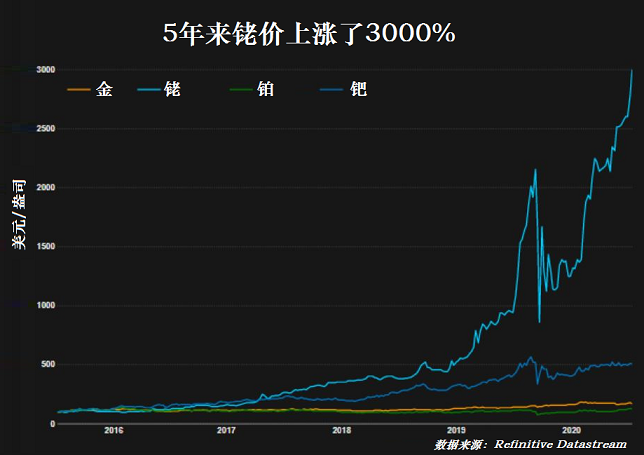644x455 pixels.
Task: Click the chart title 5年来铑价上涨了3000%
Action: point(309,33)
